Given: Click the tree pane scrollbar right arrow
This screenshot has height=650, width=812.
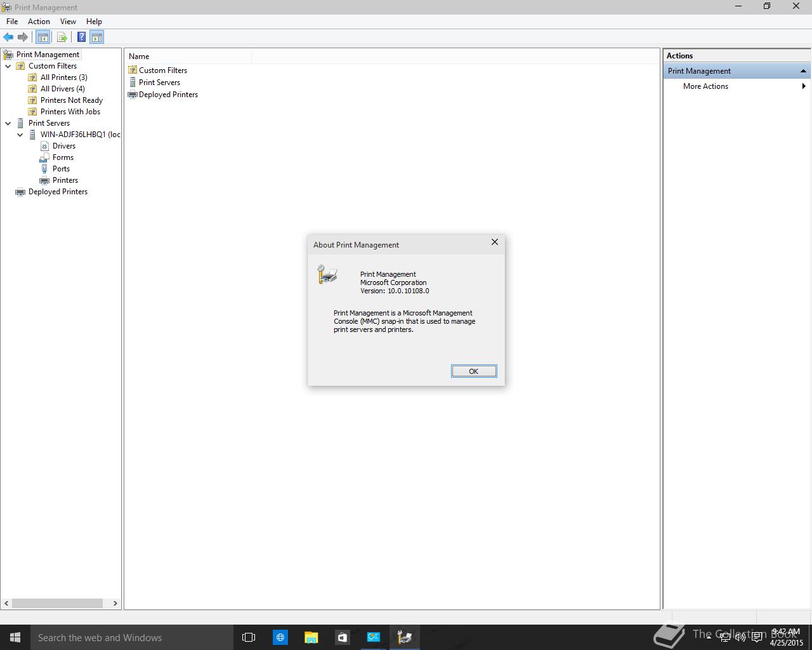Looking at the screenshot, I should tap(115, 603).
